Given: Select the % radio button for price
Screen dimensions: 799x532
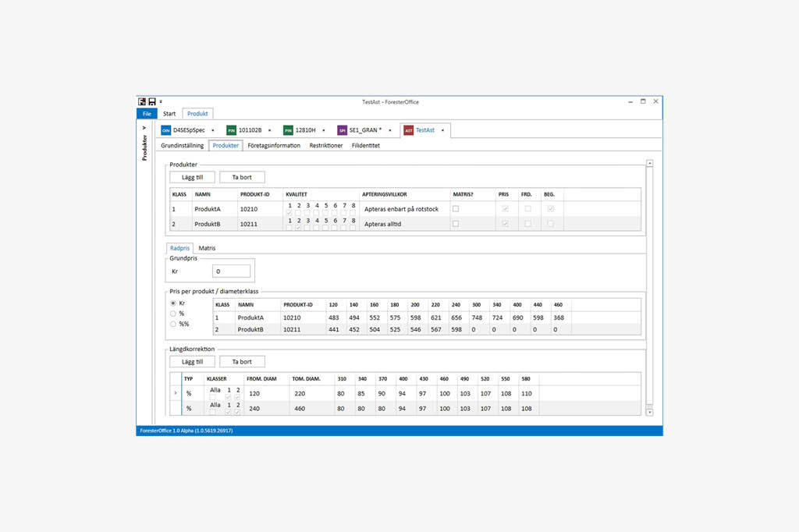Looking at the screenshot, I should [x=173, y=314].
